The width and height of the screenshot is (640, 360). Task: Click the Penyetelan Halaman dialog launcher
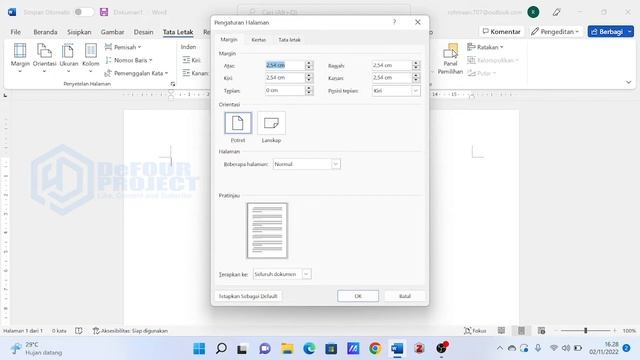(173, 84)
